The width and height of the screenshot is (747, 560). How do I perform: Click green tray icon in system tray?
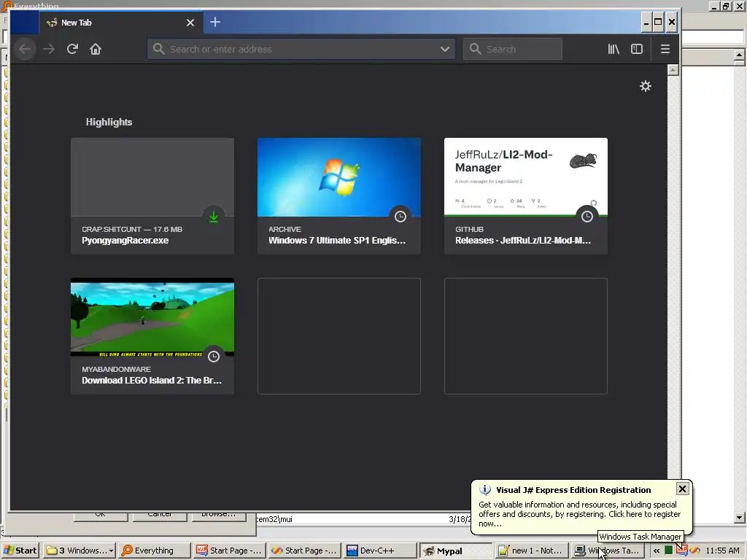click(668, 551)
